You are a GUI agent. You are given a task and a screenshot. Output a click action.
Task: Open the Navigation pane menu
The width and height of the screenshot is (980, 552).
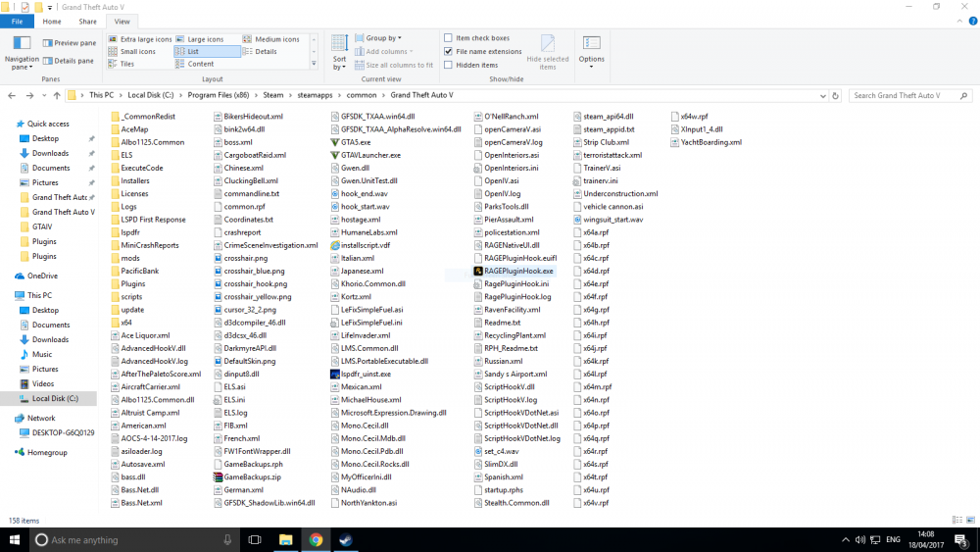pyautogui.click(x=22, y=56)
